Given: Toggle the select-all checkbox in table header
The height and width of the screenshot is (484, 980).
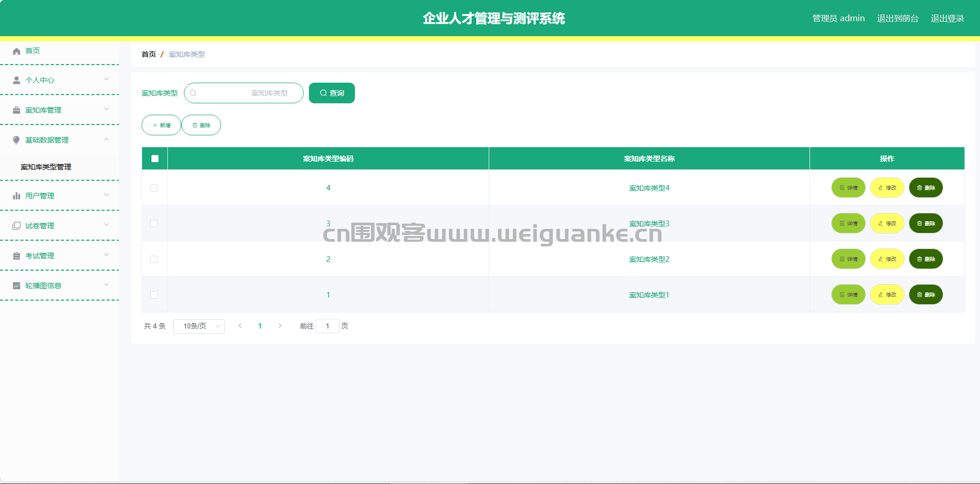Looking at the screenshot, I should coord(155,159).
